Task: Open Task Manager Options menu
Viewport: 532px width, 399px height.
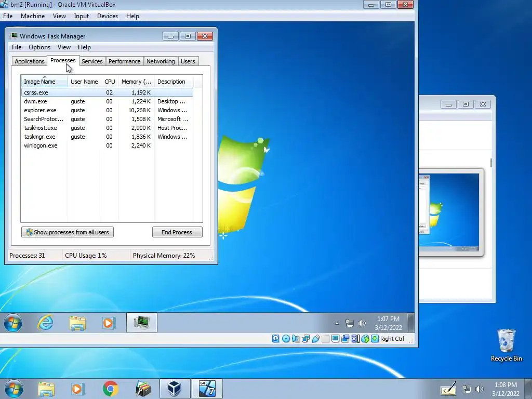Action: tap(39, 47)
